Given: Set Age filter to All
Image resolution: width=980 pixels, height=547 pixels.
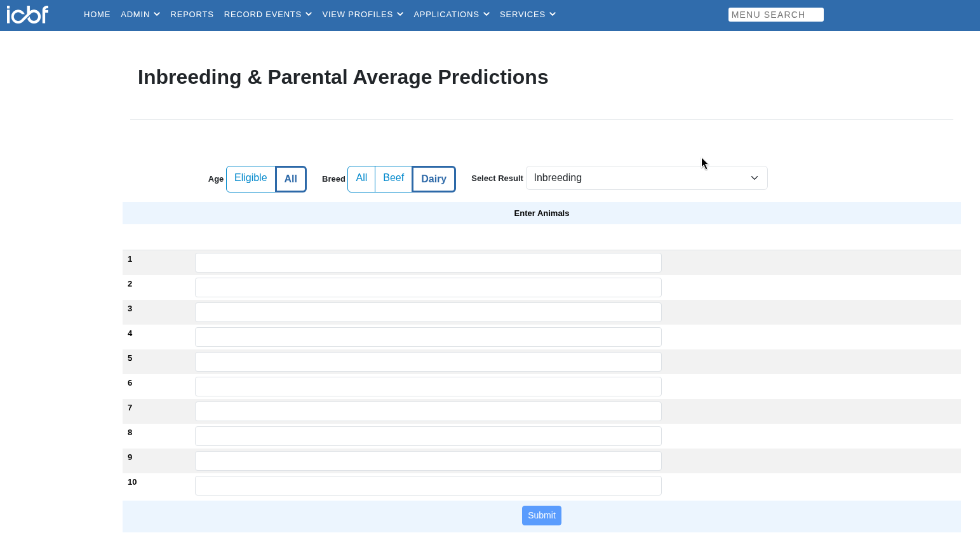Looking at the screenshot, I should pyautogui.click(x=291, y=179).
